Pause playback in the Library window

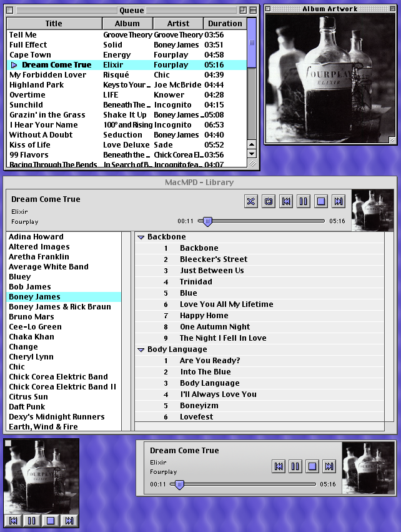304,201
